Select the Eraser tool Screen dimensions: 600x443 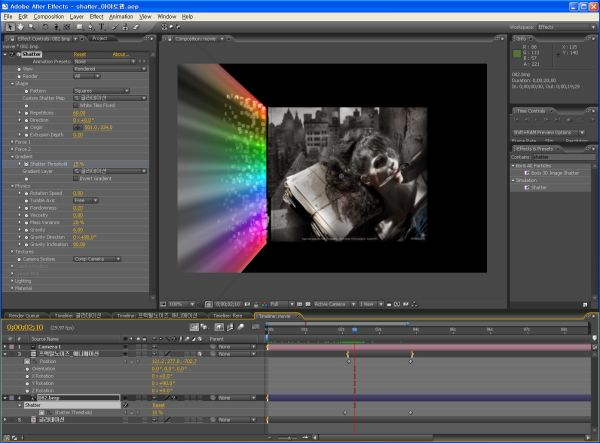[x=136, y=27]
